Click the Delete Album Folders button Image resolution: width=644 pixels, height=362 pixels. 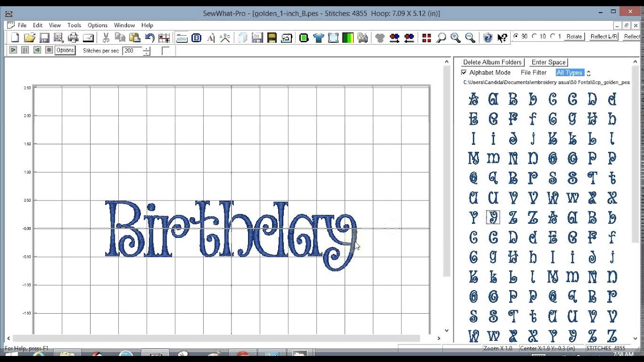[x=492, y=62]
